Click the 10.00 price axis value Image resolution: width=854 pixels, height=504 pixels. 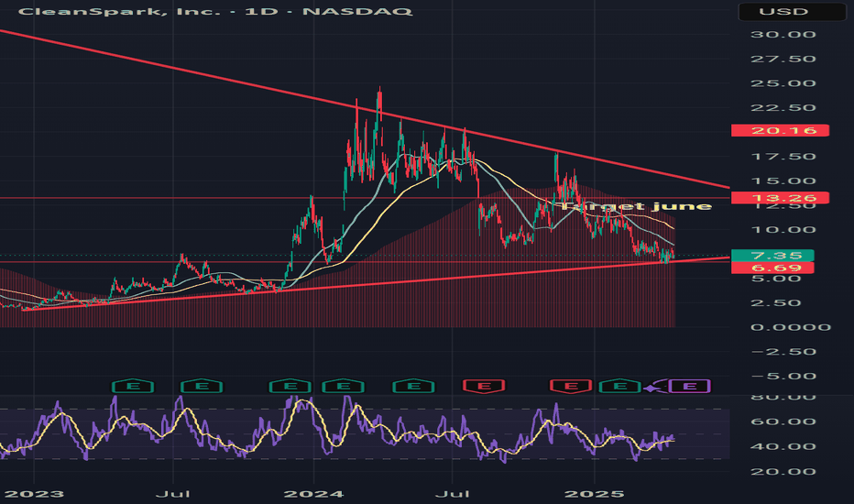783,229
